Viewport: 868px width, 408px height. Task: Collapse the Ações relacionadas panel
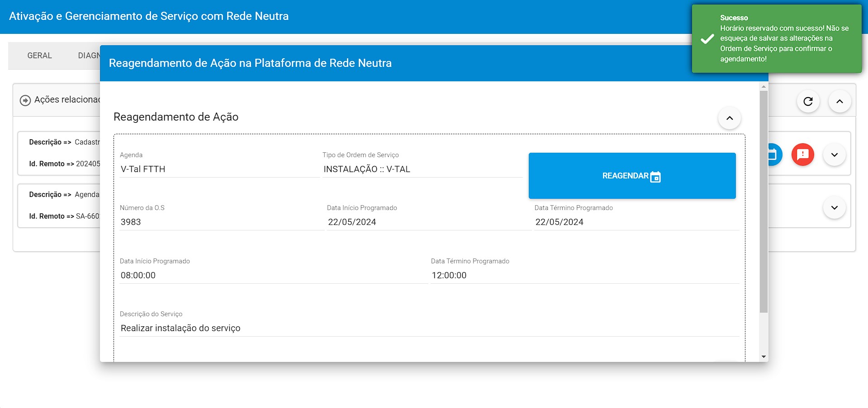(840, 102)
